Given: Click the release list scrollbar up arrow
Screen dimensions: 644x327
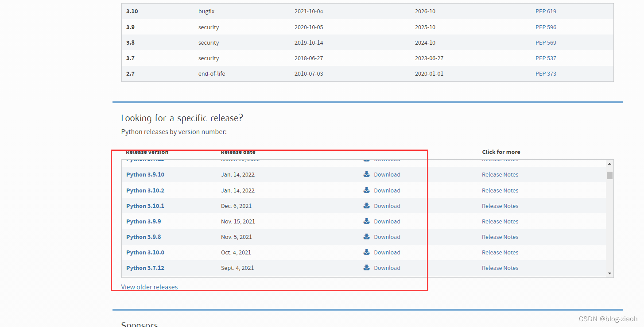Looking at the screenshot, I should point(610,164).
